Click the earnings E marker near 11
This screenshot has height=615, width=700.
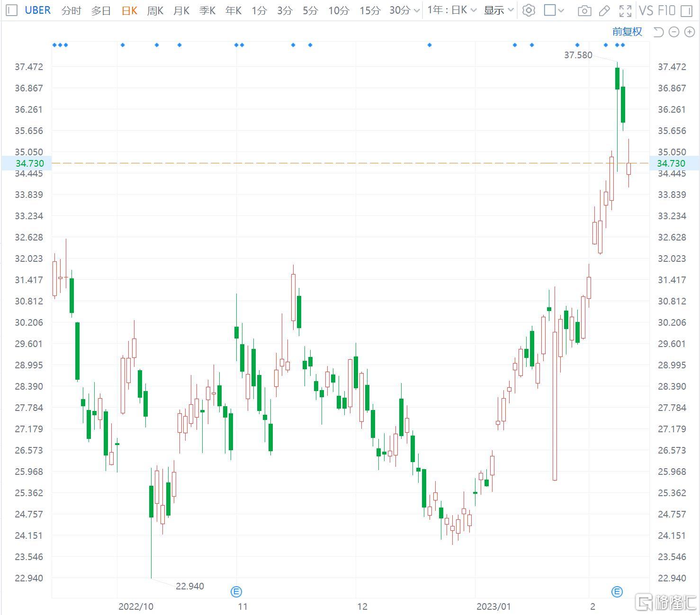pos(236,591)
